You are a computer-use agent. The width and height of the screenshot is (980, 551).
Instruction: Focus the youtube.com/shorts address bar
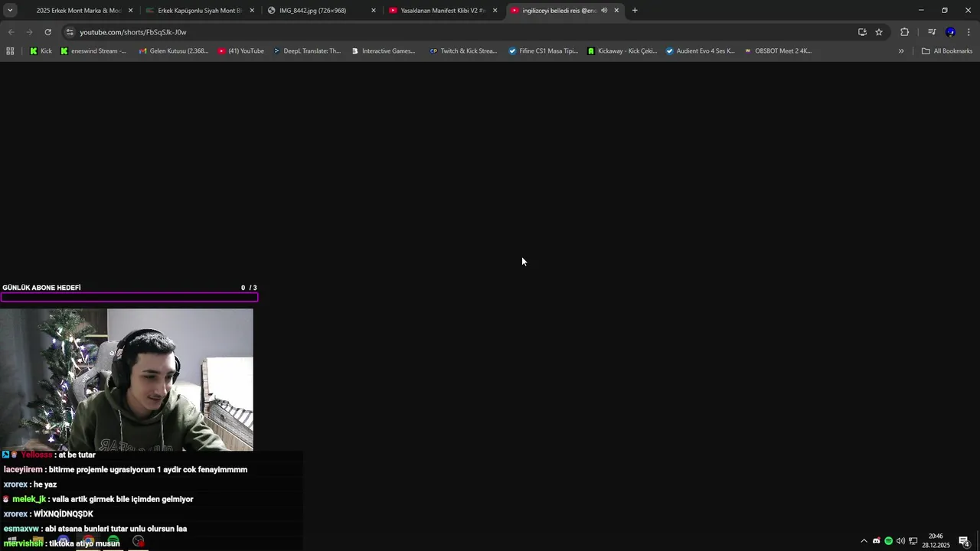(x=459, y=32)
